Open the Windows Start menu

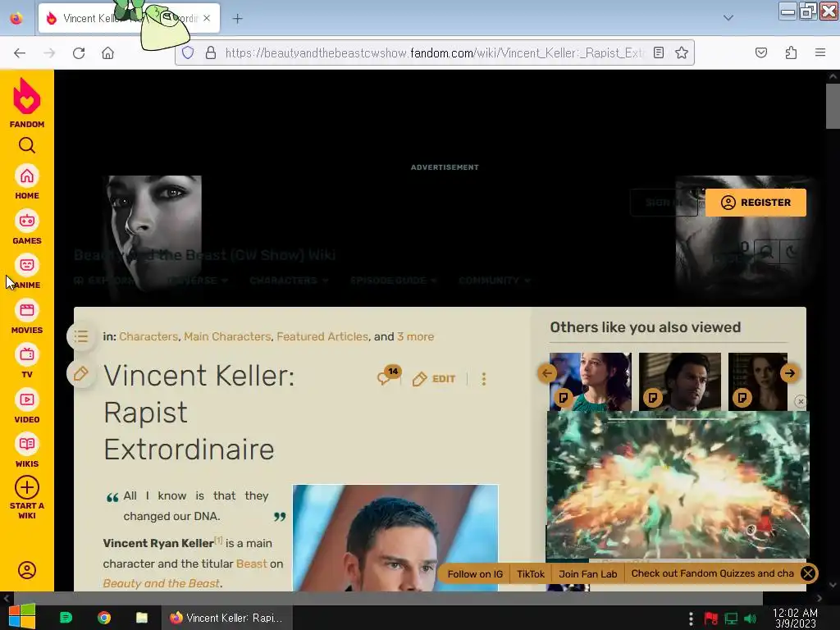(x=21, y=617)
